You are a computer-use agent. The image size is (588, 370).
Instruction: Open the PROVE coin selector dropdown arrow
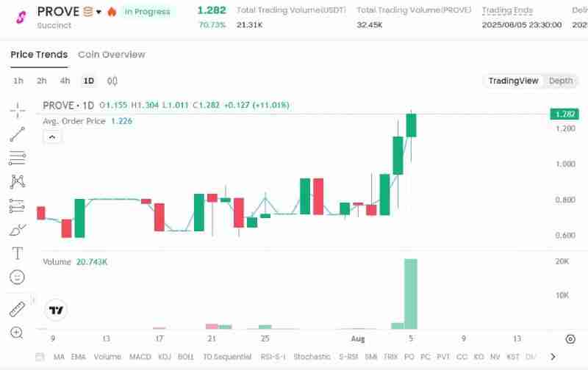pos(98,12)
